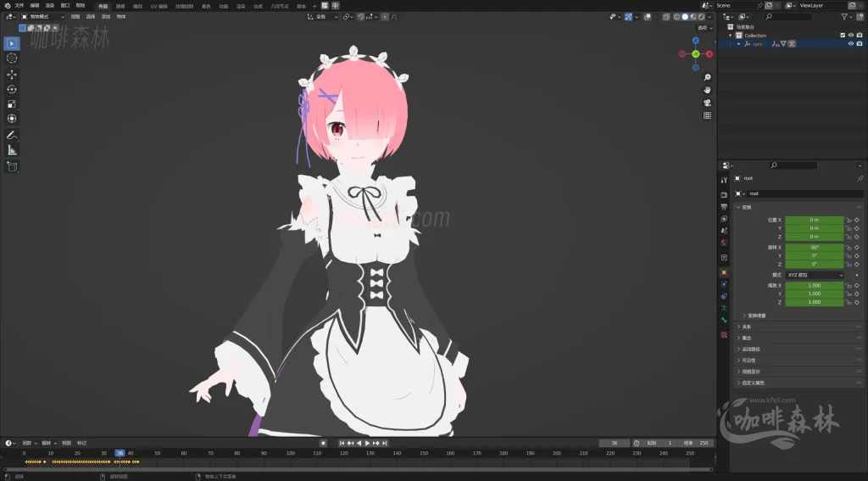Image resolution: width=868 pixels, height=481 pixels.
Task: Expand the Delta Transform subpanel
Action: tap(744, 316)
